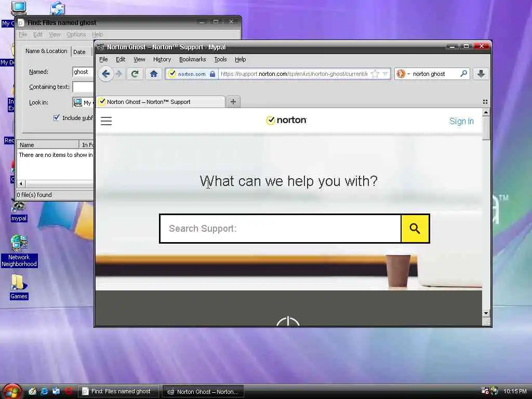532x399 pixels.
Task: Open the browser Tools menu
Action: (x=220, y=59)
